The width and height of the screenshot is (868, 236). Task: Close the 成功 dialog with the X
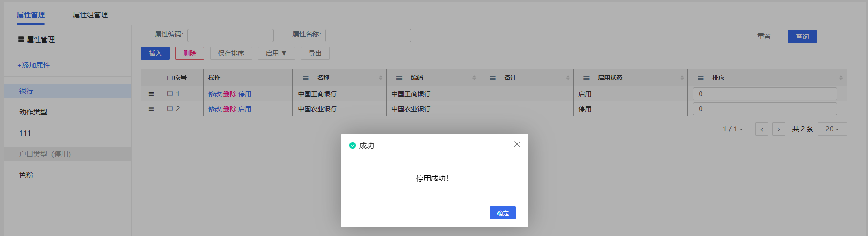pos(517,144)
